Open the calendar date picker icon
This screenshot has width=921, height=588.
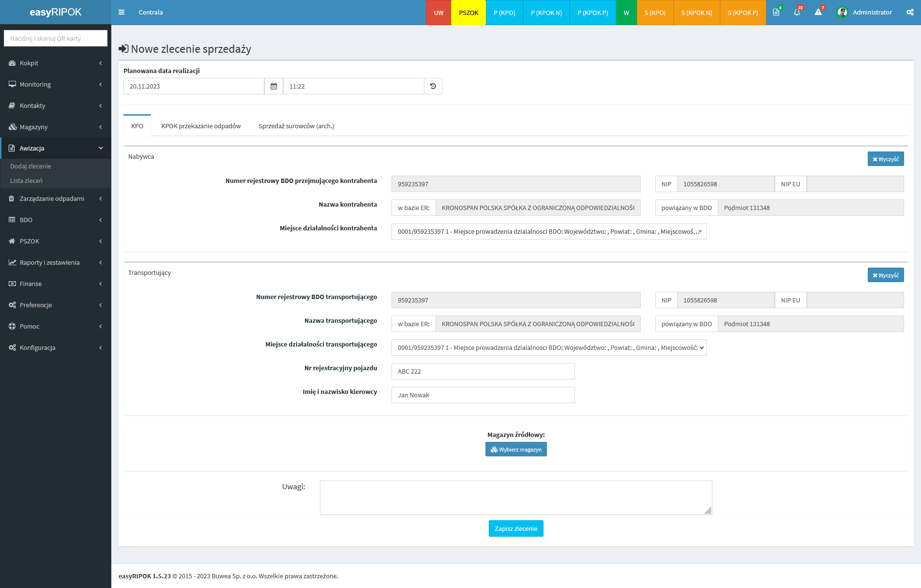click(x=273, y=86)
